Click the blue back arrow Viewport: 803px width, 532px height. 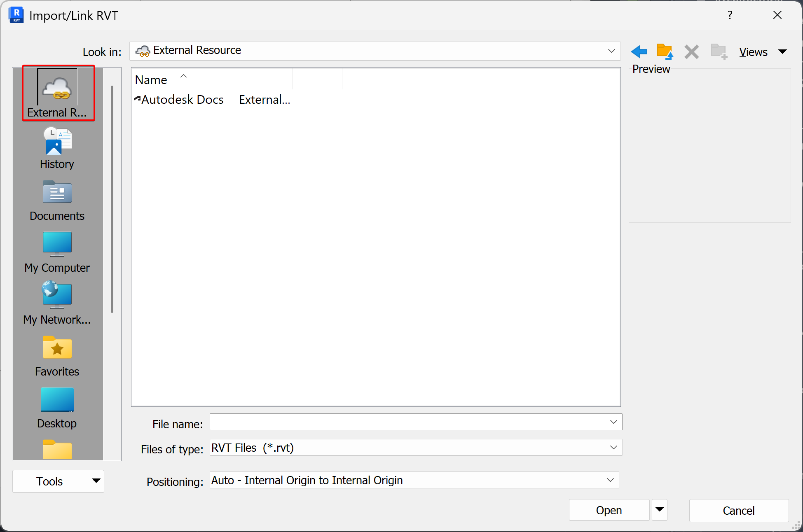pyautogui.click(x=639, y=52)
